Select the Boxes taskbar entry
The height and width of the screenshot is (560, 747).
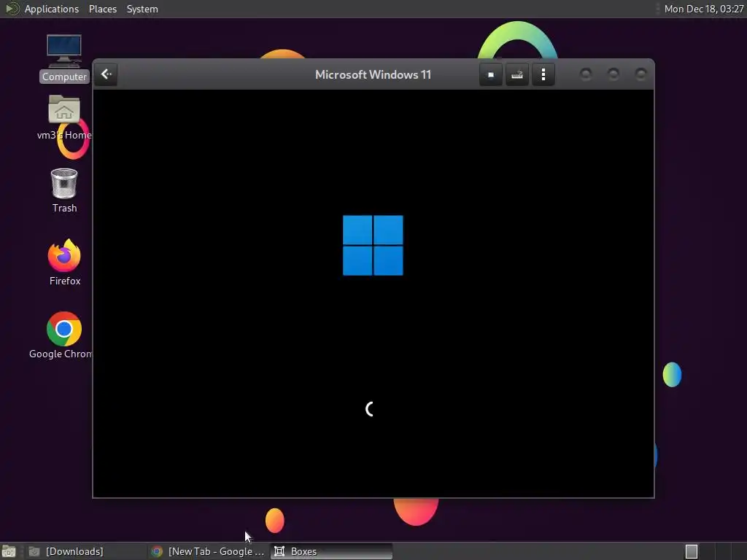[x=332, y=551]
